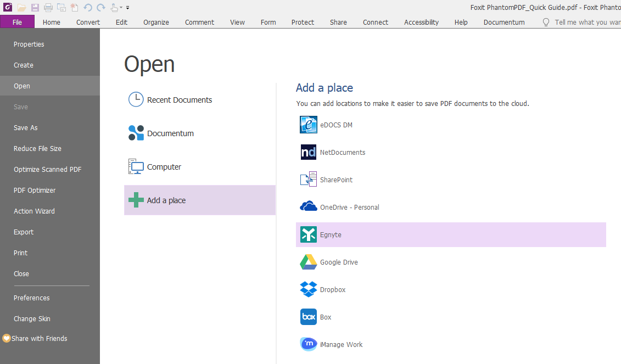Click the green Add a place plus icon
Screen dimensions: 621x364
tap(136, 200)
